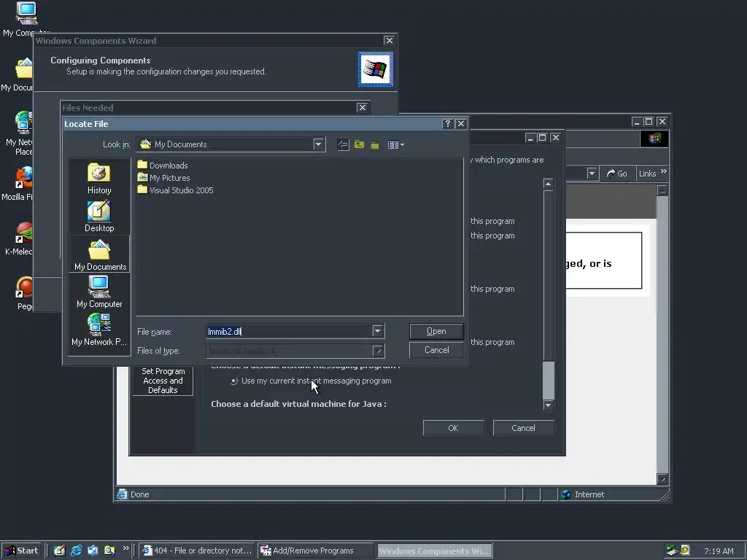Select the Visual Studio 2005 folder

coord(175,190)
